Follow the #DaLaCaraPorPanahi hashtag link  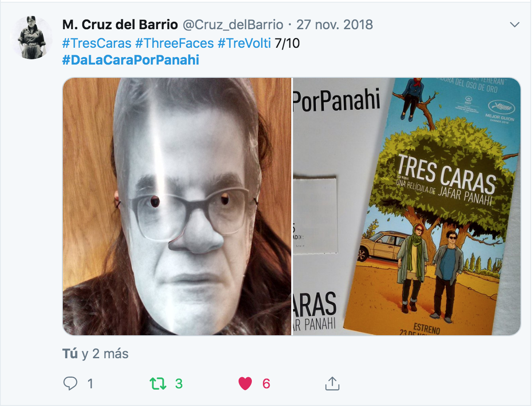[x=131, y=60]
